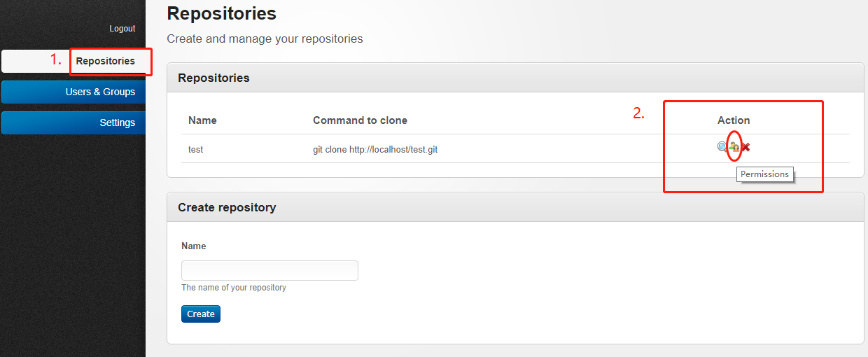
Task: Click the Name column header
Action: (x=202, y=120)
